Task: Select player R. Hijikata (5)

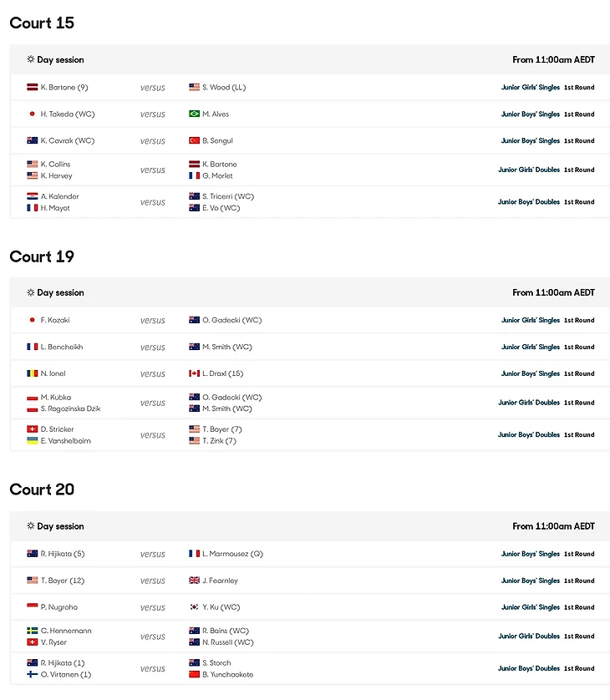Action: (x=63, y=554)
